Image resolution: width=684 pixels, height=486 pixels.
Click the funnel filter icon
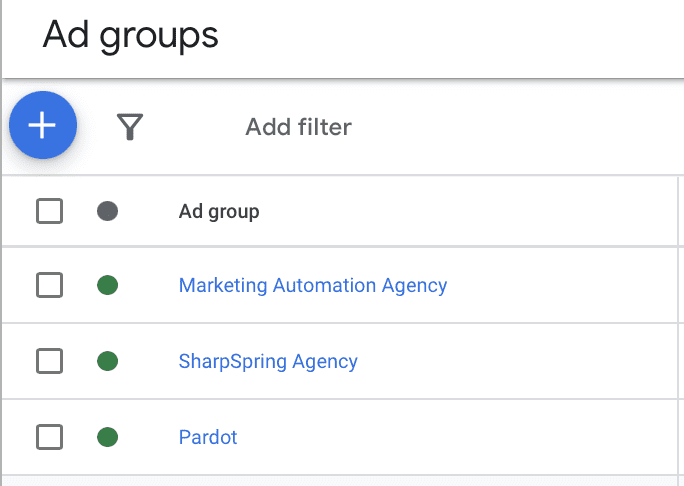point(129,127)
